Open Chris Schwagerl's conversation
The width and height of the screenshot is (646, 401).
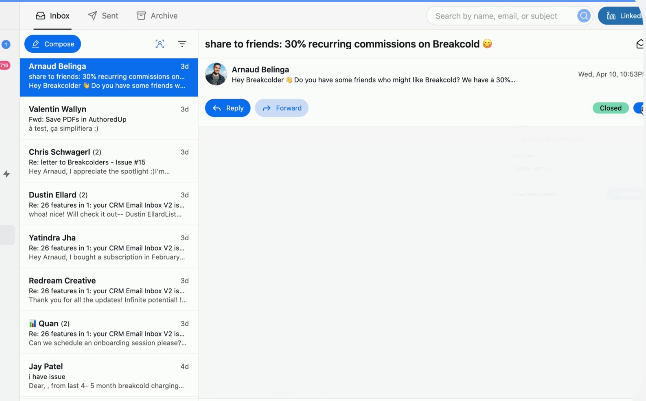(x=109, y=161)
